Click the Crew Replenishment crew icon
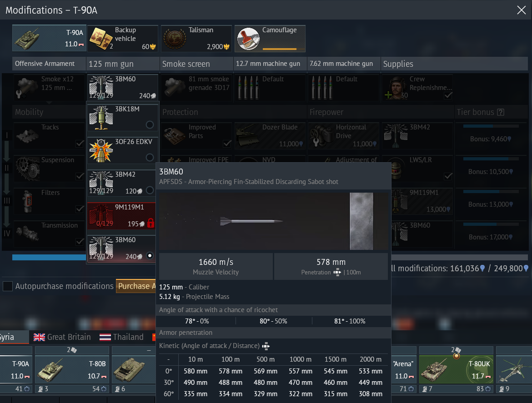This screenshot has width=532, height=403. tap(396, 88)
